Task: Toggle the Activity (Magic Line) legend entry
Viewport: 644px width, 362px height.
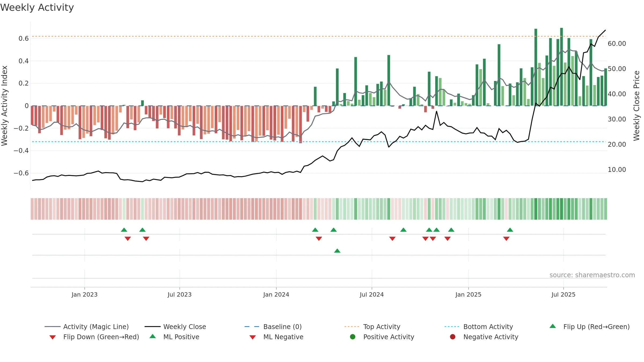Action: point(87,327)
